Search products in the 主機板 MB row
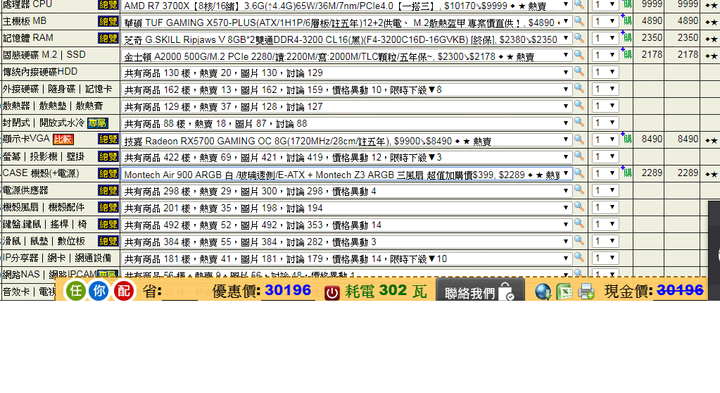The image size is (720, 393). [579, 21]
